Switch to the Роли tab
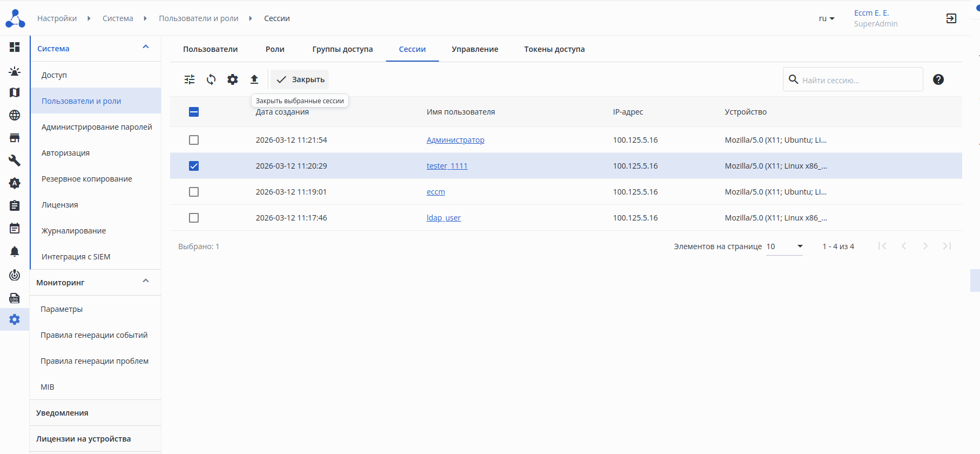 pyautogui.click(x=275, y=49)
